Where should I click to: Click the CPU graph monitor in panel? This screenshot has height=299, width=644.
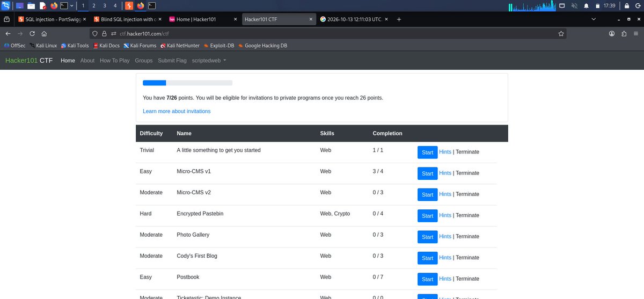[532, 5]
